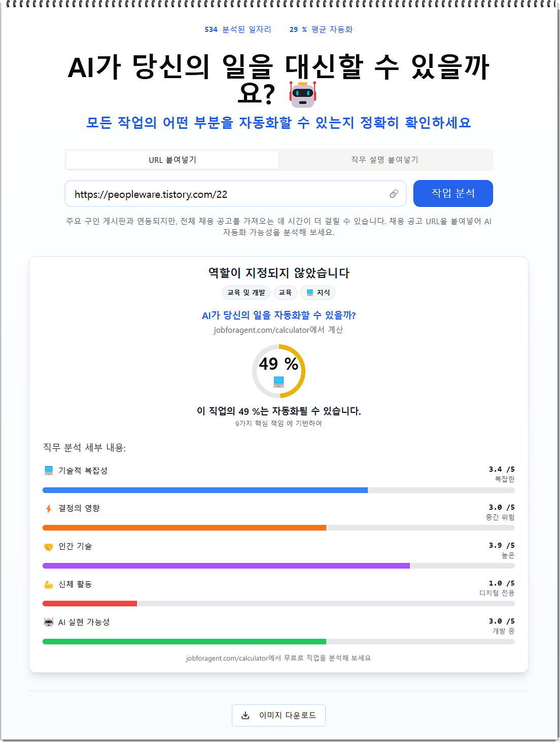Click the computer icon beside 기술적 복잡성
The width and height of the screenshot is (560, 742).
click(x=48, y=470)
